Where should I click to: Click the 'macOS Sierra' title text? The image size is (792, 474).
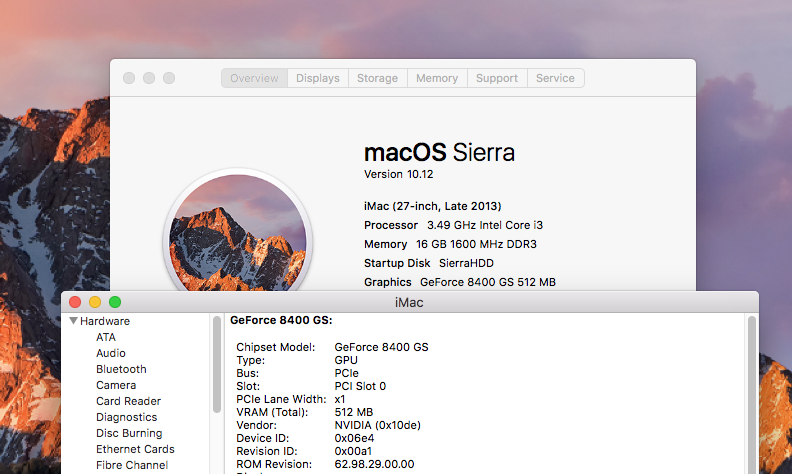(439, 152)
